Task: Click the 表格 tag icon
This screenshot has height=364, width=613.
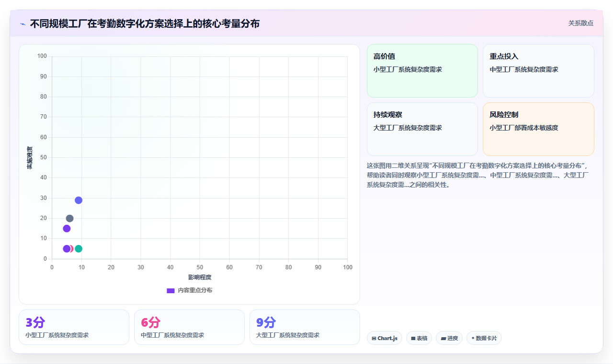Action: tap(413, 338)
